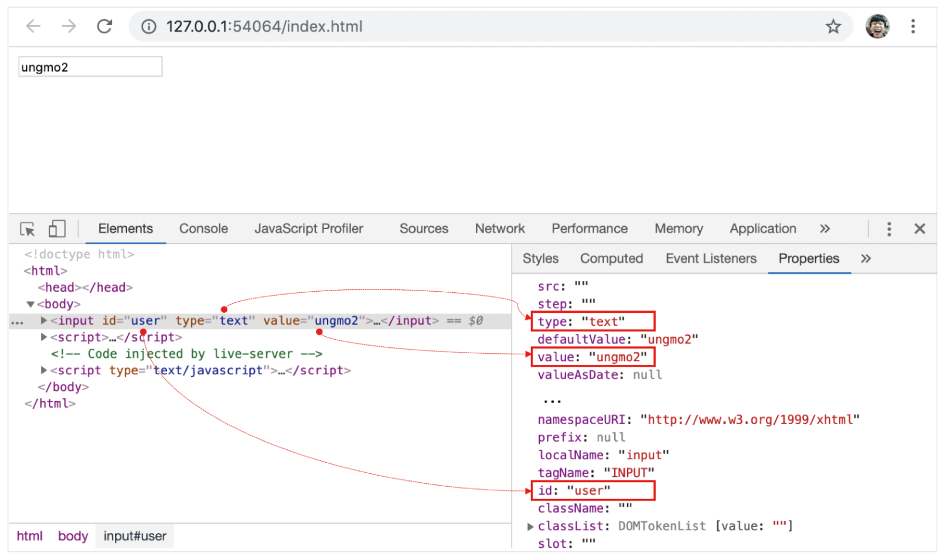Click the value "ungmo2" property
The height and width of the screenshot is (560, 950).
click(593, 357)
